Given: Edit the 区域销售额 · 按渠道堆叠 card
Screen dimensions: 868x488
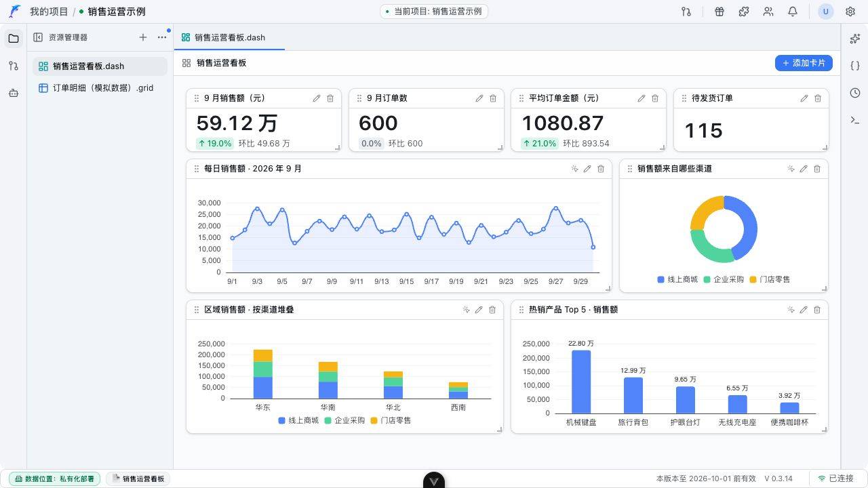Looking at the screenshot, I should (x=479, y=310).
